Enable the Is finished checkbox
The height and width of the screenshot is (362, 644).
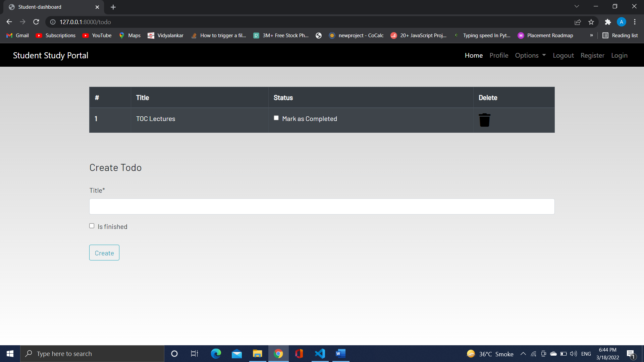pyautogui.click(x=92, y=226)
